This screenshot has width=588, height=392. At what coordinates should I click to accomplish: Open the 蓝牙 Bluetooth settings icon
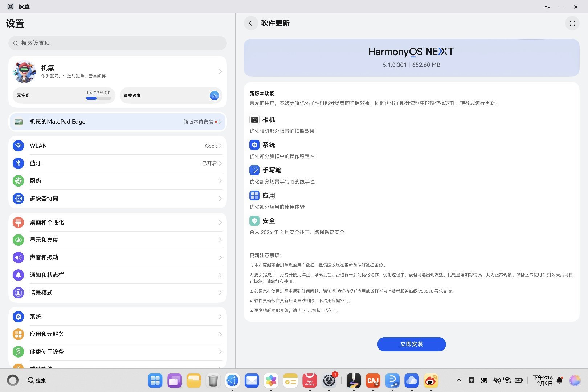pyautogui.click(x=18, y=163)
